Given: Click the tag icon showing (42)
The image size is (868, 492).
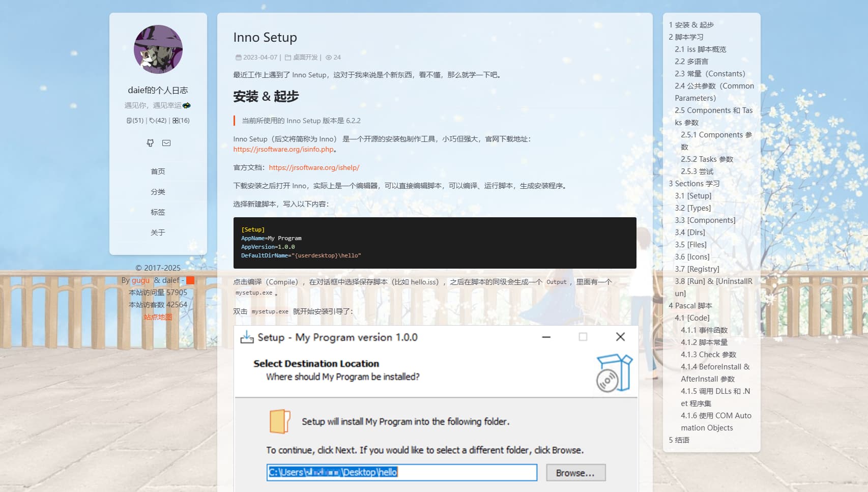Looking at the screenshot, I should (152, 121).
